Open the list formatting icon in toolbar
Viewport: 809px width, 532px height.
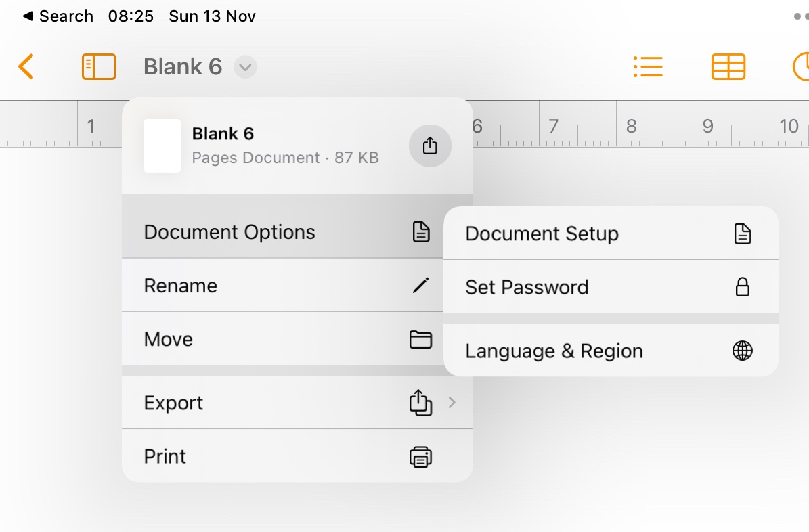pyautogui.click(x=648, y=66)
